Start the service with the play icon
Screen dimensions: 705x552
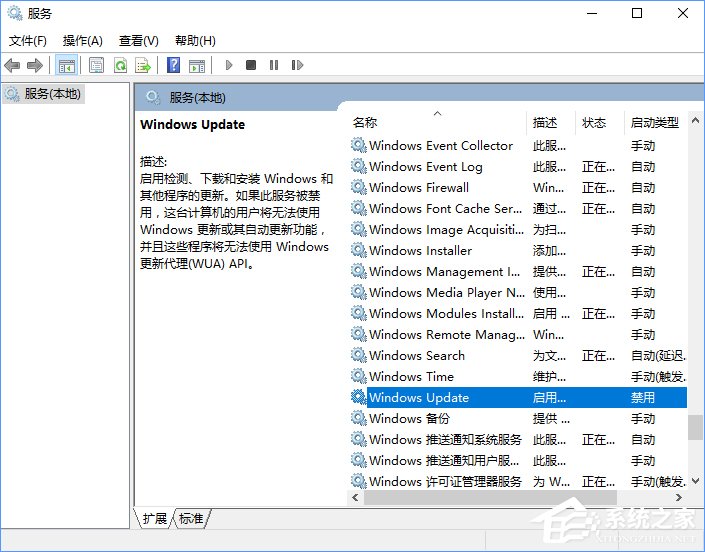[x=229, y=66]
